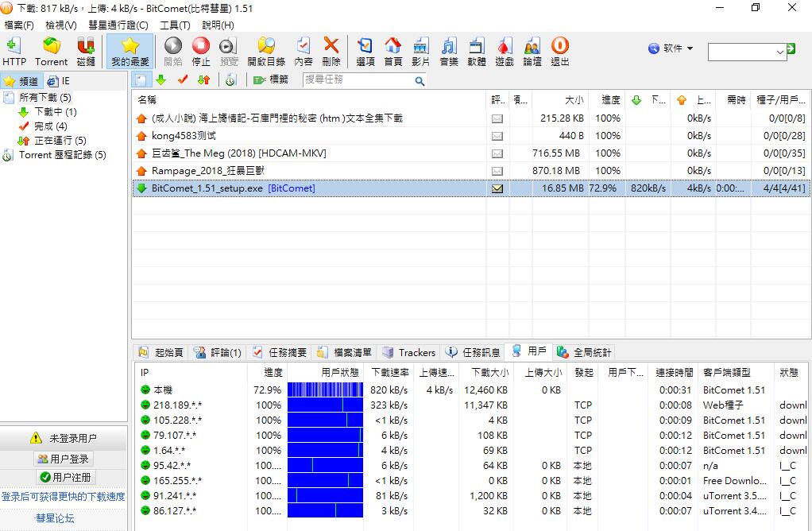
Task: Select Torrent 歷程記錄 (5) item
Action: 62,155
